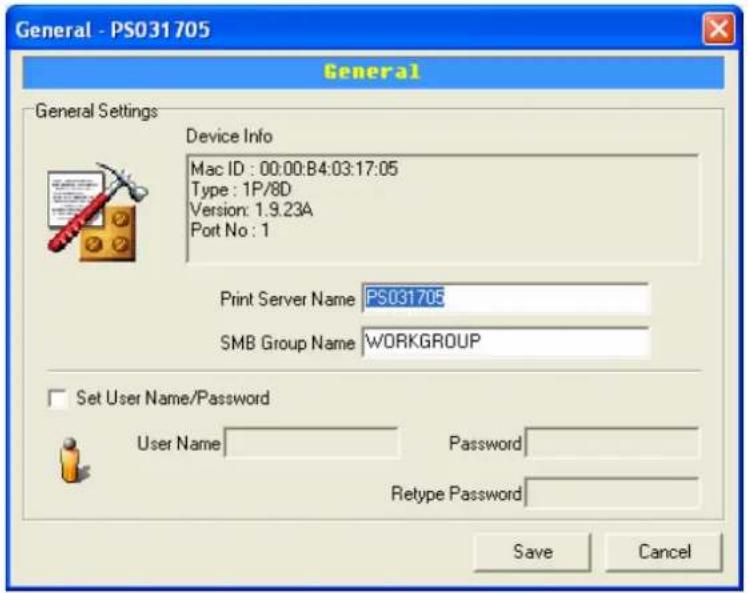Click the Retype Password input field
Screen dimensions: 748x593
(613, 493)
